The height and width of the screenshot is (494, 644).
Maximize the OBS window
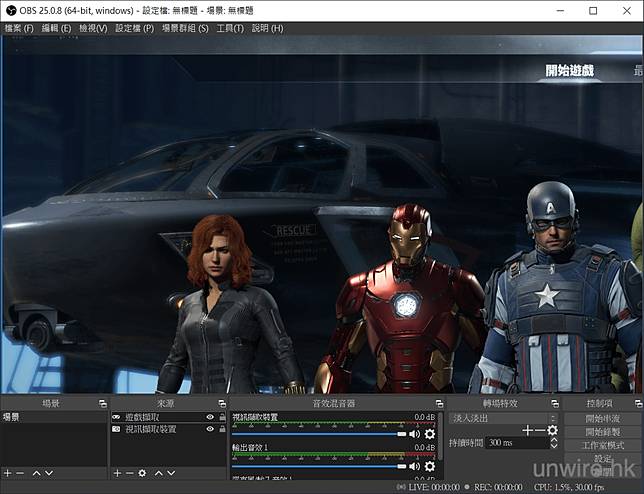tap(593, 11)
